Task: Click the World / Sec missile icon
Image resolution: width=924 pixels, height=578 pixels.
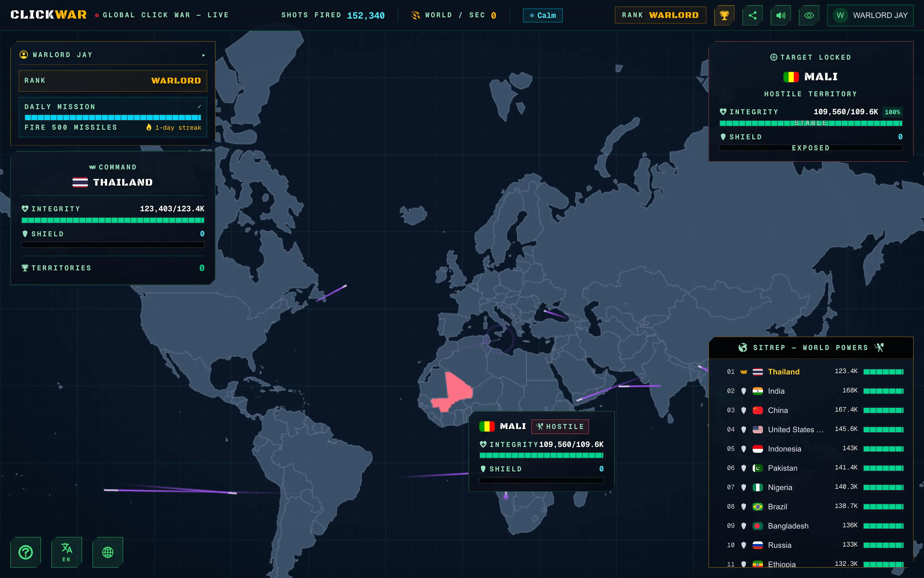Action: click(x=415, y=15)
